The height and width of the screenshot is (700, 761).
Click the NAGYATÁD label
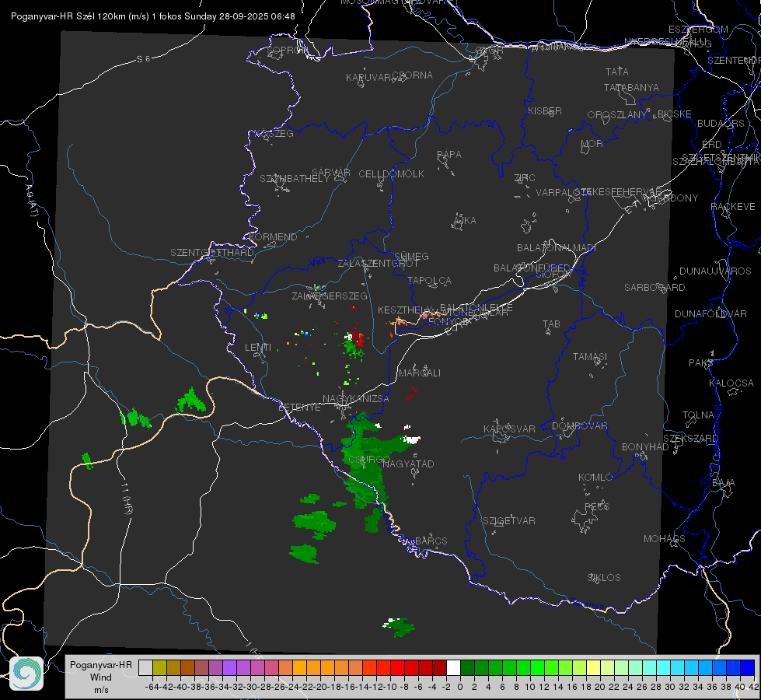click(408, 464)
